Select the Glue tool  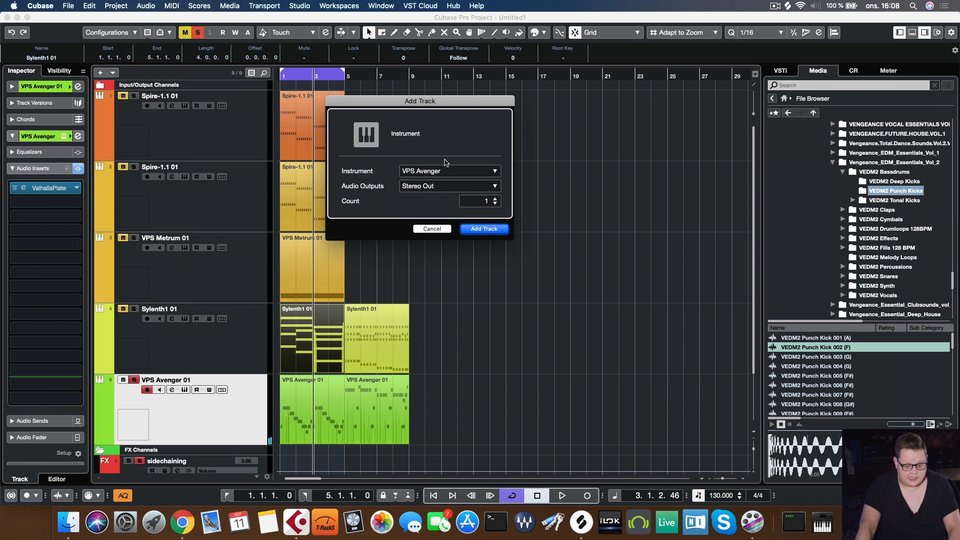[432, 32]
